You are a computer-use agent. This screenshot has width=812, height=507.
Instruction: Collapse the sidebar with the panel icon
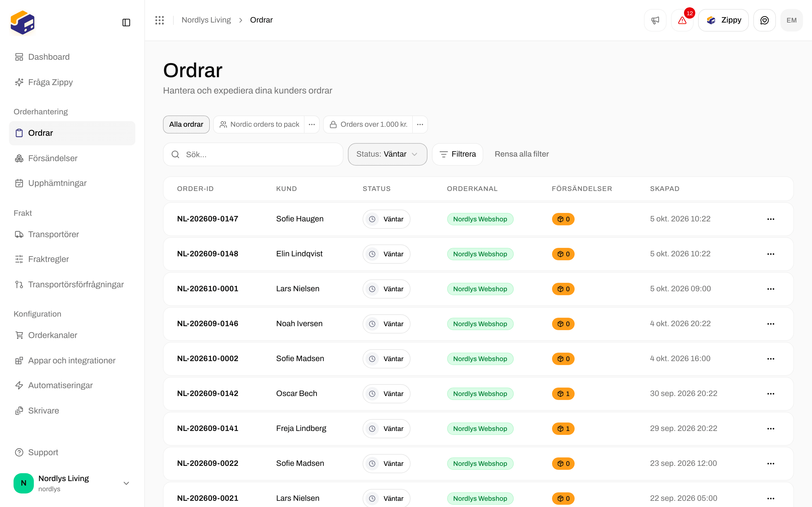(126, 23)
